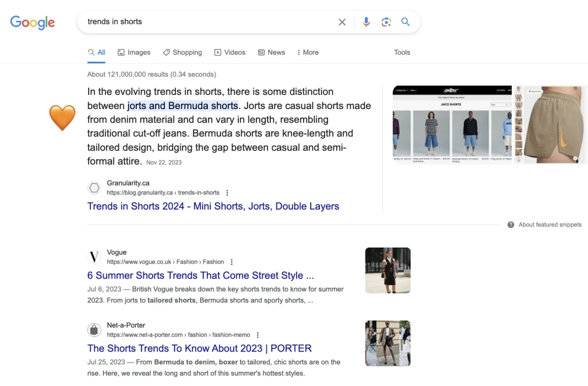The height and width of the screenshot is (386, 588).
Task: Expand the Shopping results filter
Action: (182, 52)
